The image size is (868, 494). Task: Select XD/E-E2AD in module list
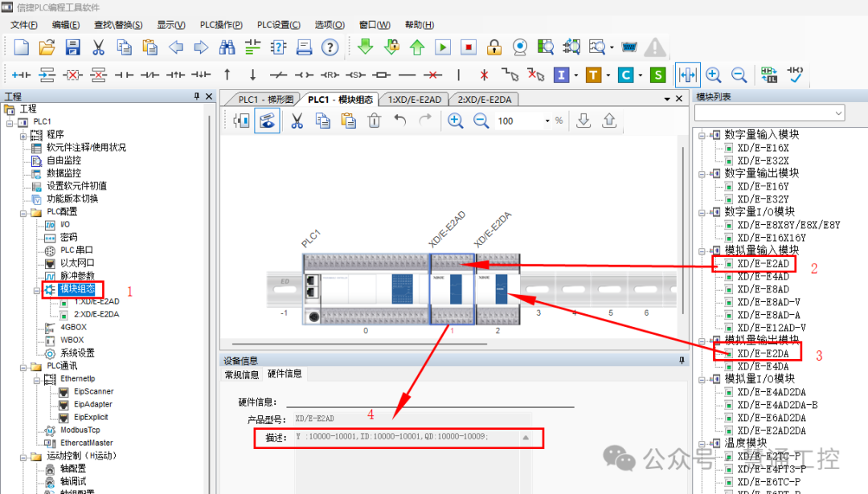tap(763, 264)
